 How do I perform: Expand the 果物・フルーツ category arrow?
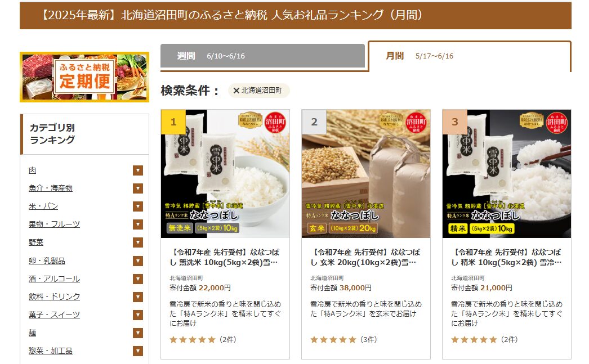(138, 224)
